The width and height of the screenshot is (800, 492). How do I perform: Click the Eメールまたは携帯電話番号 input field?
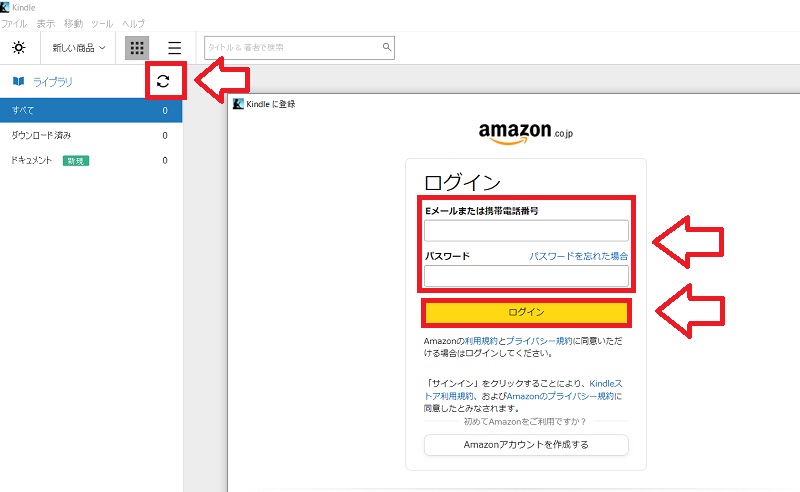(x=526, y=231)
